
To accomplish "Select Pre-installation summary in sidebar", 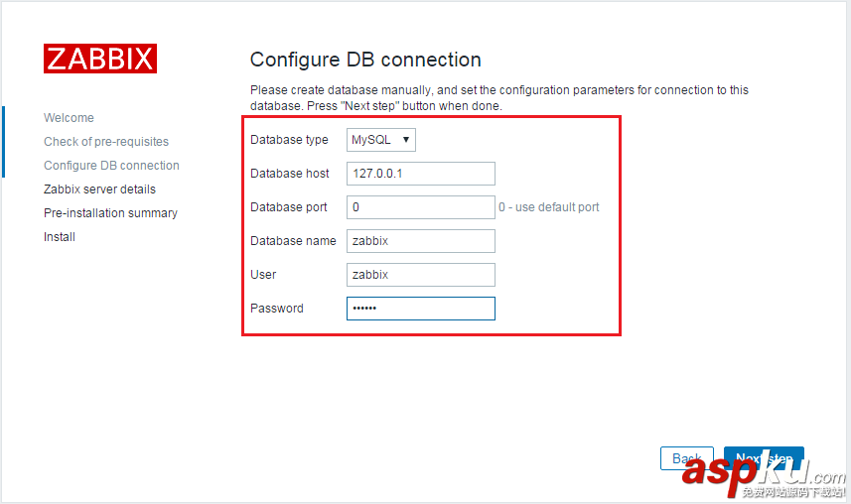I will click(x=110, y=213).
